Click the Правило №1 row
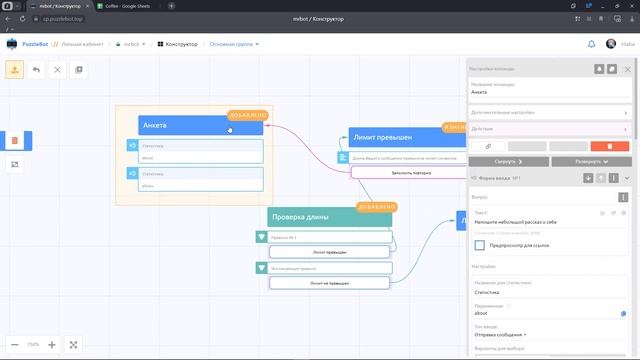The image size is (640, 360). [x=330, y=237]
